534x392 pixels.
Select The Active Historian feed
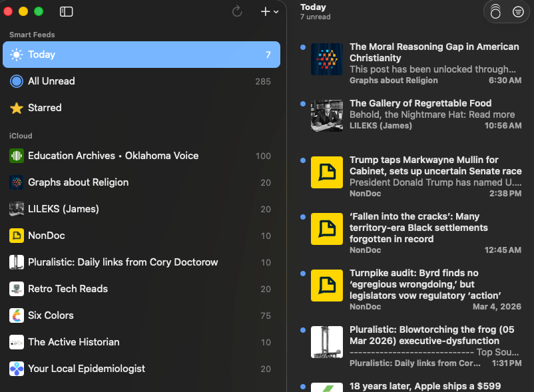click(74, 342)
